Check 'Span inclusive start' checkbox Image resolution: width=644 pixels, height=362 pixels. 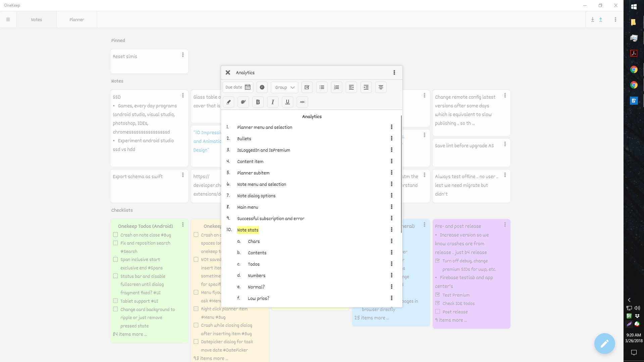[115, 259]
